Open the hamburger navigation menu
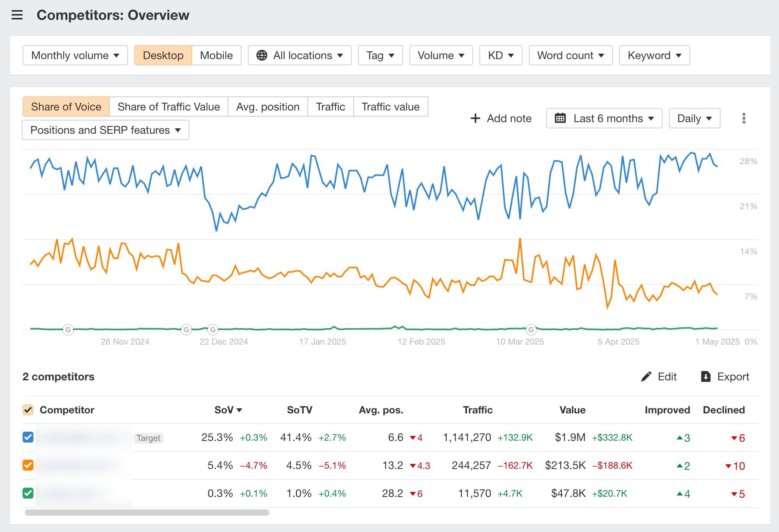The image size is (779, 532). coord(17,15)
